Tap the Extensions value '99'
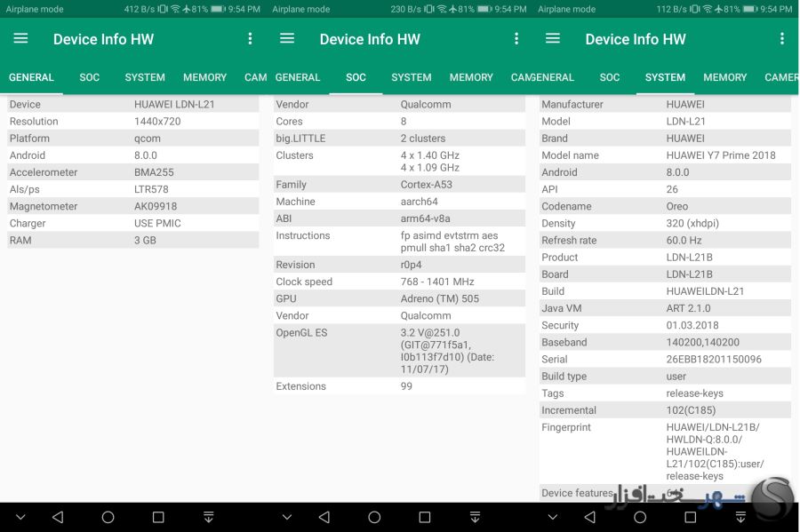This screenshot has width=800, height=532. click(x=406, y=386)
